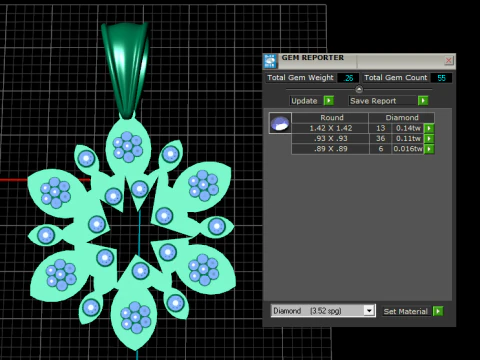Click the green arrow in the 1.42 X 1.42 row
The height and width of the screenshot is (360, 480).
[429, 128]
